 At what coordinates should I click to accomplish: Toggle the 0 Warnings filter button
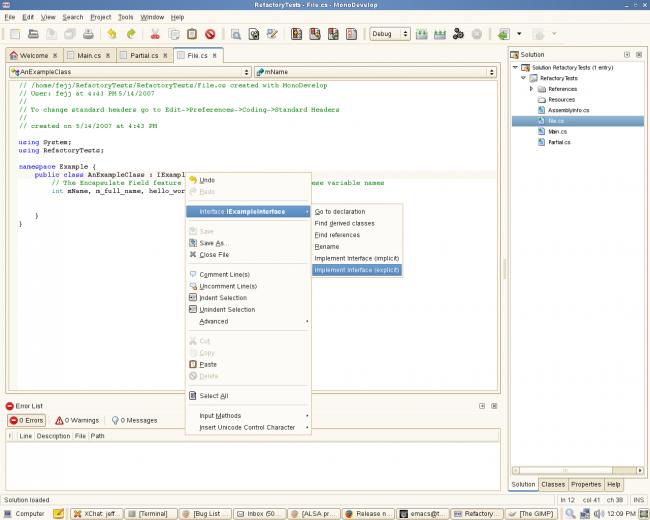pos(77,420)
